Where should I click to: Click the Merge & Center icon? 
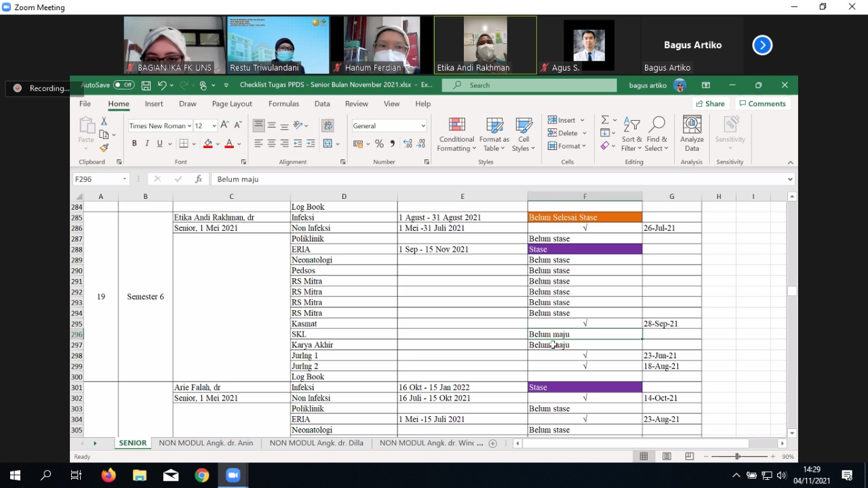coord(328,144)
